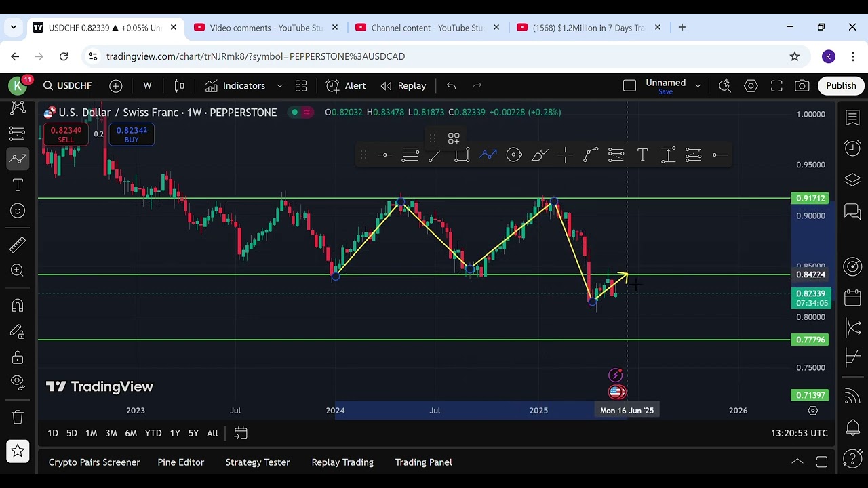
Task: Open chart settings hexagon icon
Action: tap(751, 86)
